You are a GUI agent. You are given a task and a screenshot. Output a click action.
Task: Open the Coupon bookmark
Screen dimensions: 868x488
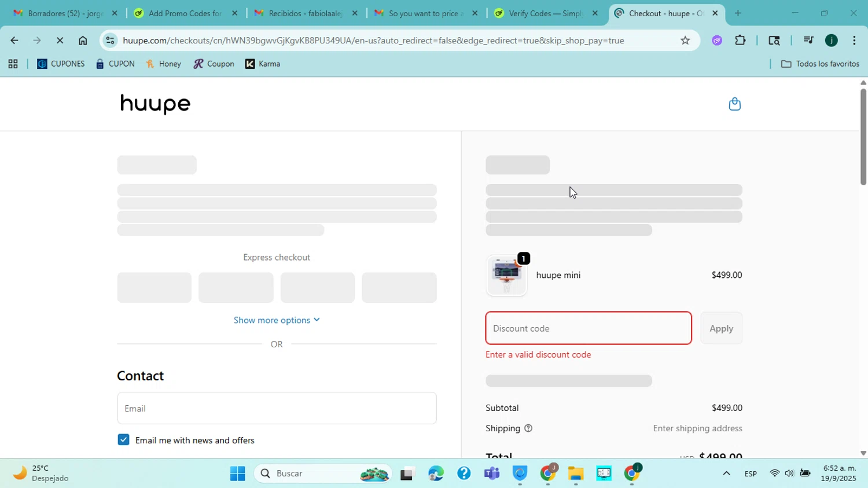click(x=214, y=64)
